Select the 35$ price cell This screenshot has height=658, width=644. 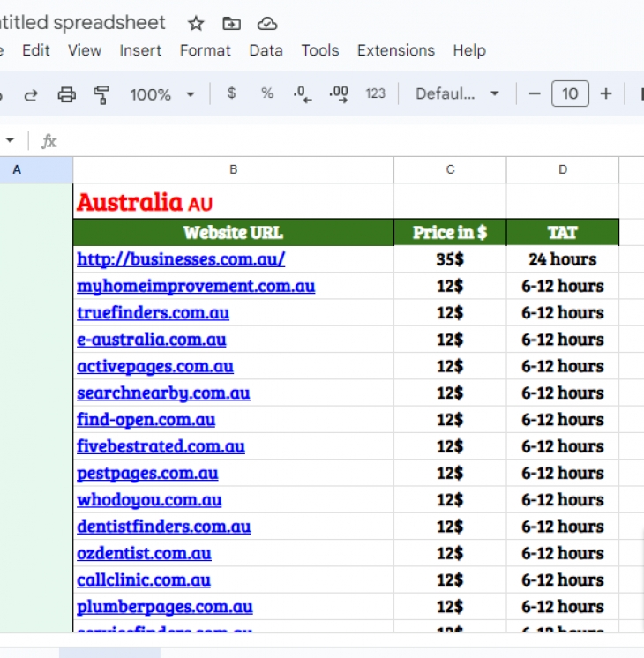point(450,259)
